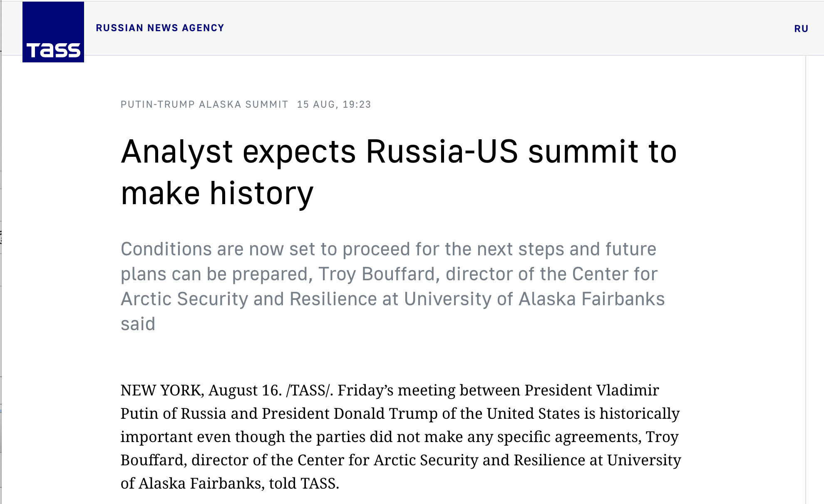
Task: Click the /TASS/ source tag in dateline
Action: coord(309,390)
